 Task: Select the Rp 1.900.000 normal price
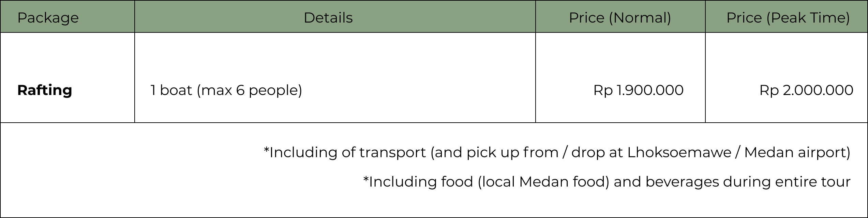[x=638, y=90]
